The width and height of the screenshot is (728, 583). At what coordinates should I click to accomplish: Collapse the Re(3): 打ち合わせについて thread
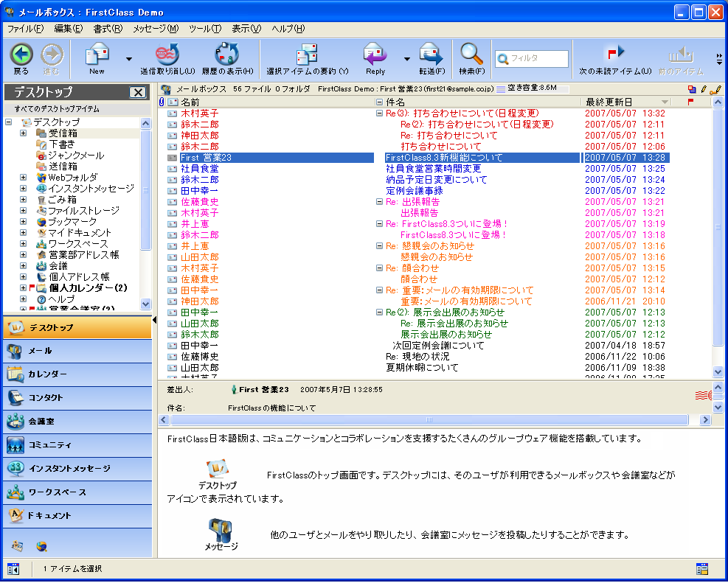coord(379,114)
